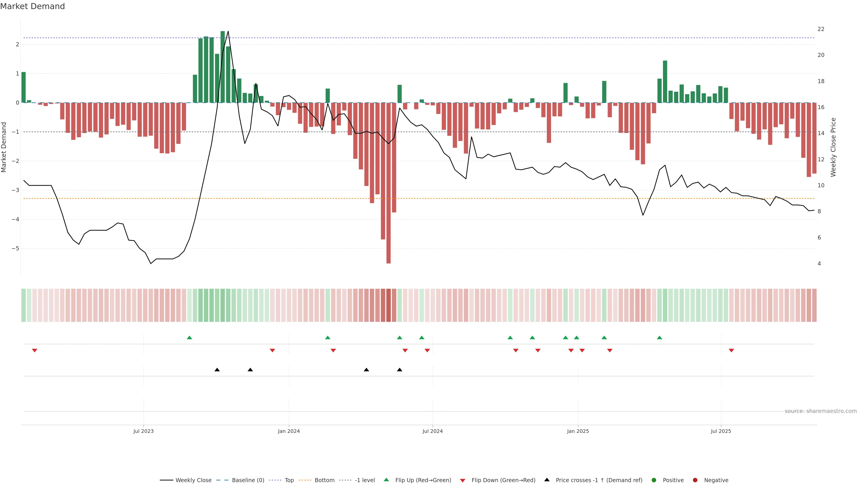This screenshot has width=868, height=488.
Task: Click the Jan 2024 x-axis label
Action: pos(289,432)
